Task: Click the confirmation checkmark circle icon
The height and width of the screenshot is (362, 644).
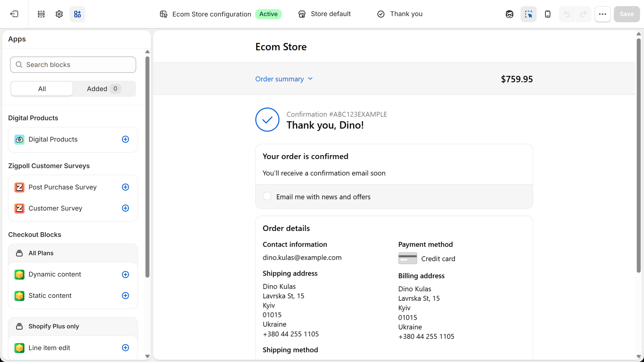Action: 267,120
